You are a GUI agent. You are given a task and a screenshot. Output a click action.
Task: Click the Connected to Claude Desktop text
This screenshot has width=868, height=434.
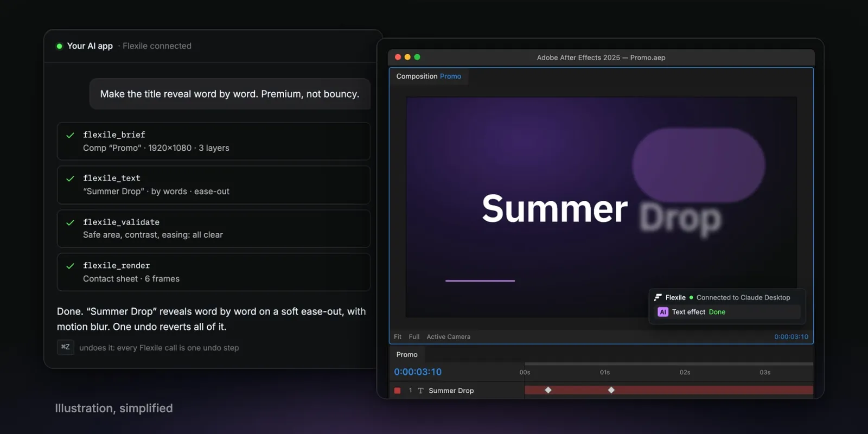pyautogui.click(x=743, y=297)
